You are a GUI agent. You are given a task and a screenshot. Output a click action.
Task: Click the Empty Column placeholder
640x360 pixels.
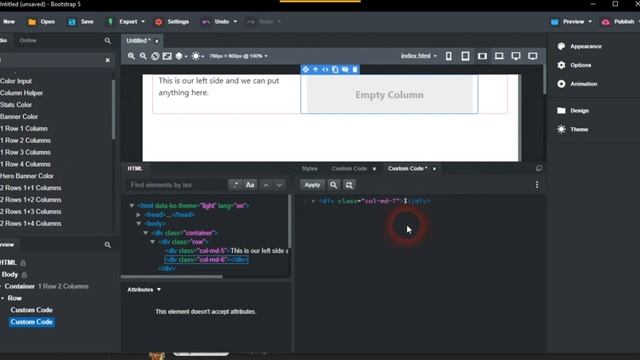389,95
